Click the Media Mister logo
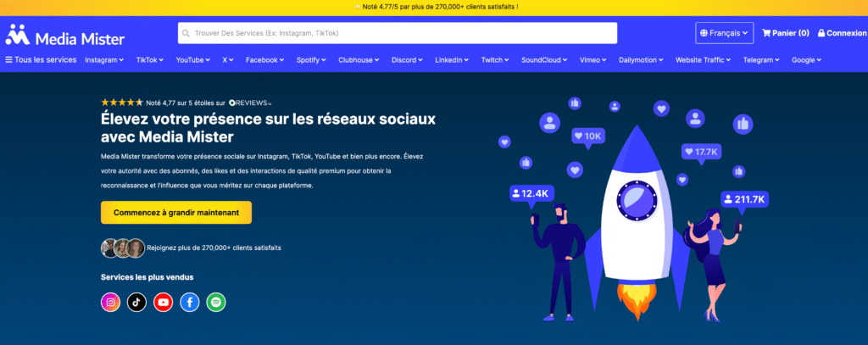 point(64,35)
